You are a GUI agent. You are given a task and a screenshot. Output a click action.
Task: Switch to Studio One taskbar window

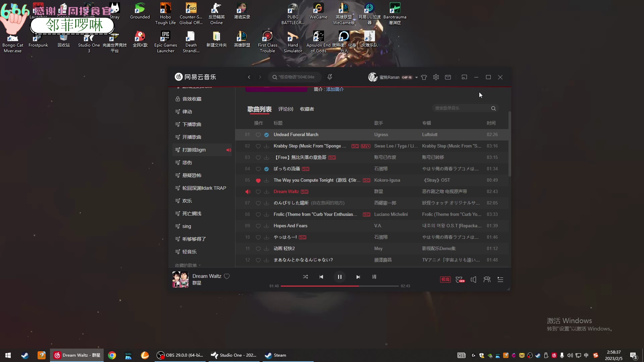tap(233, 355)
